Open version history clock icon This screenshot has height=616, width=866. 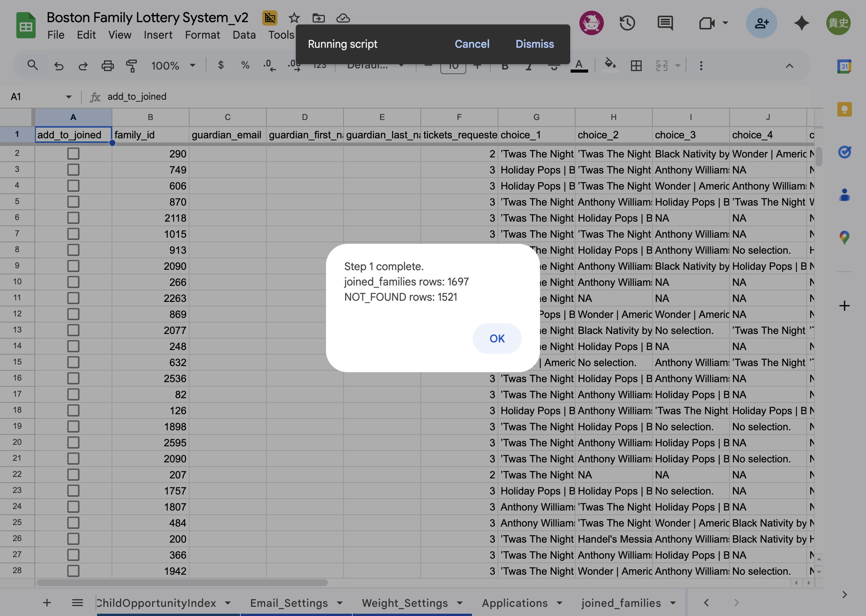pos(627,23)
